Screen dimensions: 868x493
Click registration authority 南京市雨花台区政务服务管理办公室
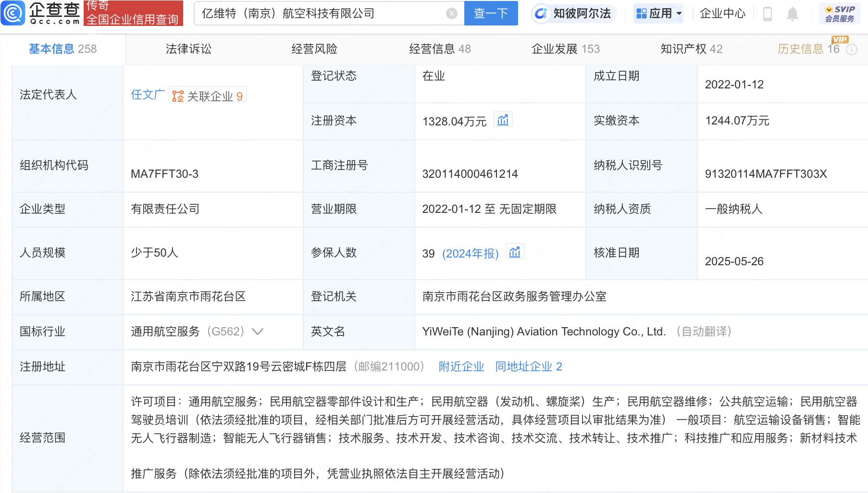click(514, 296)
